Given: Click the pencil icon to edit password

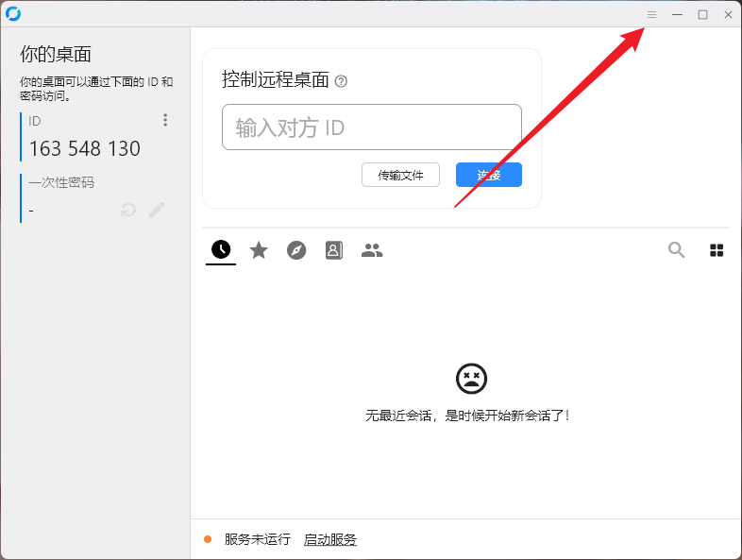Looking at the screenshot, I should pyautogui.click(x=157, y=210).
